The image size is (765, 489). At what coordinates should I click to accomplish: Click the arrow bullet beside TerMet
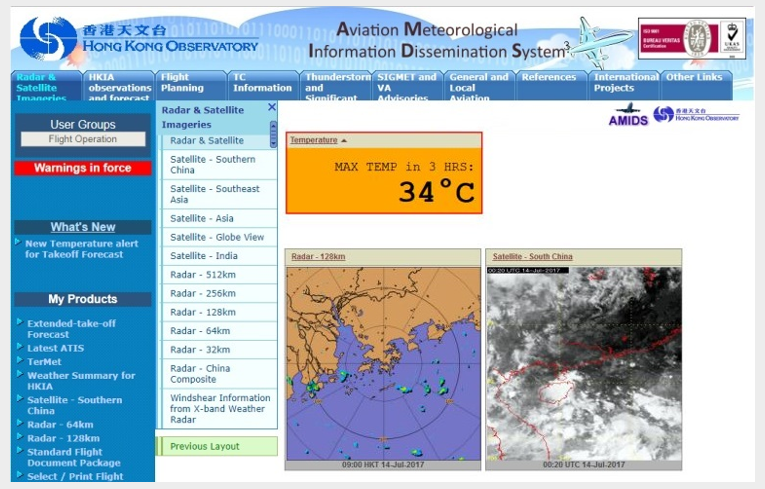(20, 360)
